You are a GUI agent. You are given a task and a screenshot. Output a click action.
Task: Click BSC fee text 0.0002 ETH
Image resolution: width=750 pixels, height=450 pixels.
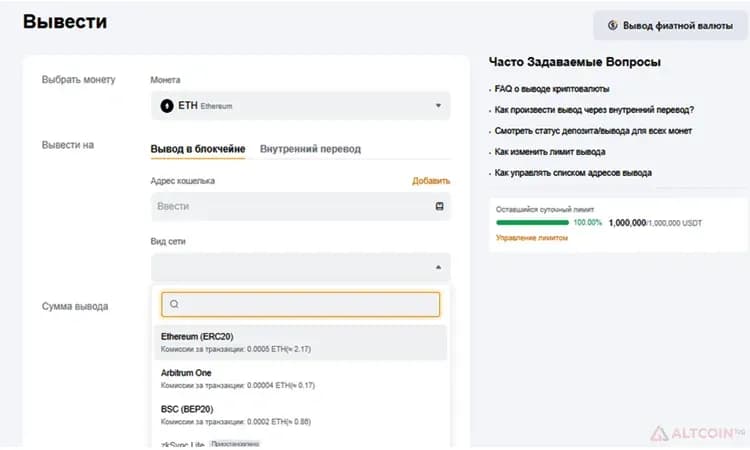click(x=236, y=422)
